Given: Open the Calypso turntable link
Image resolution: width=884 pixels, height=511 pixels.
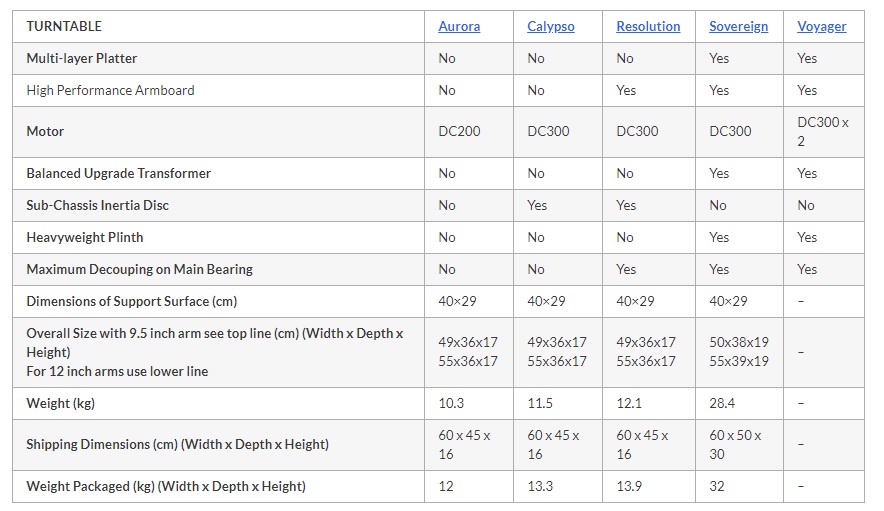Looking at the screenshot, I should (x=550, y=27).
